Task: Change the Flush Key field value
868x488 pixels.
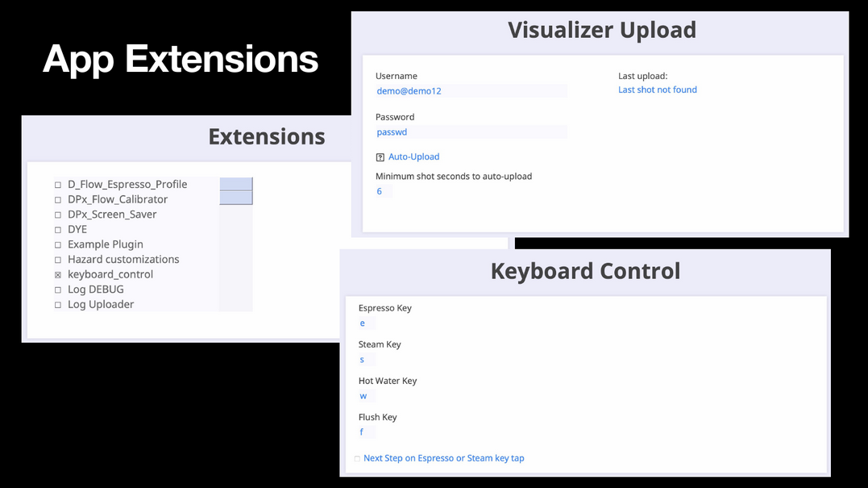Action: [x=367, y=432]
